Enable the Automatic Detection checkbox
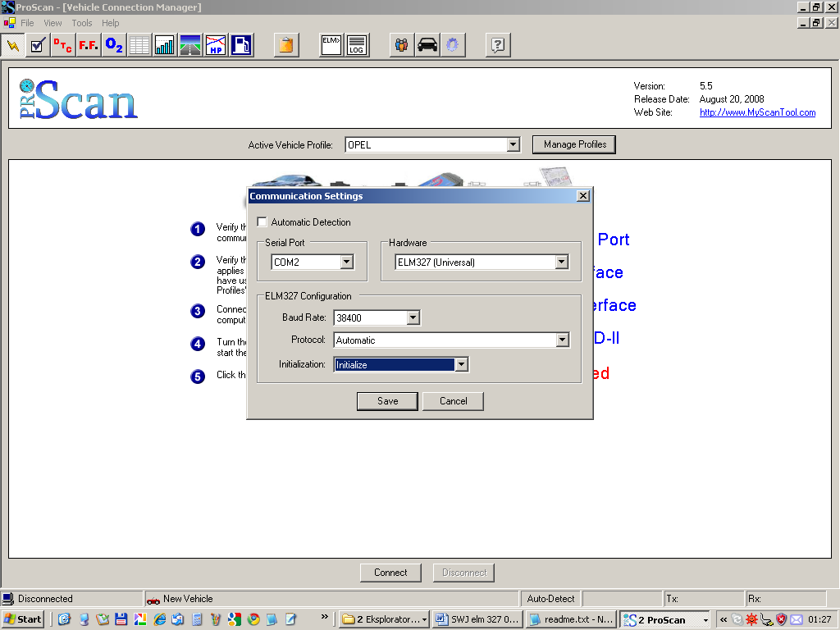Image resolution: width=840 pixels, height=630 pixels. (262, 221)
